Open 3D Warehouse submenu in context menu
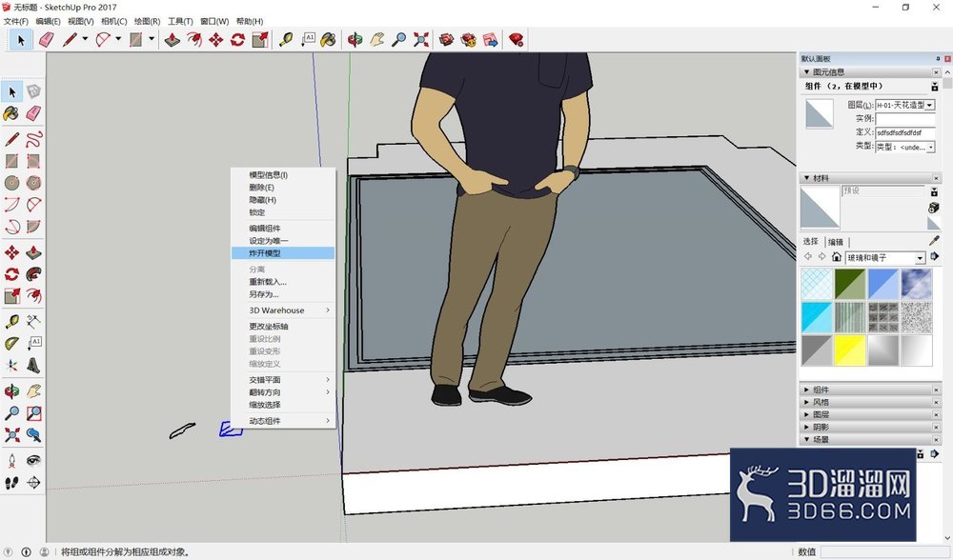 pos(283,310)
